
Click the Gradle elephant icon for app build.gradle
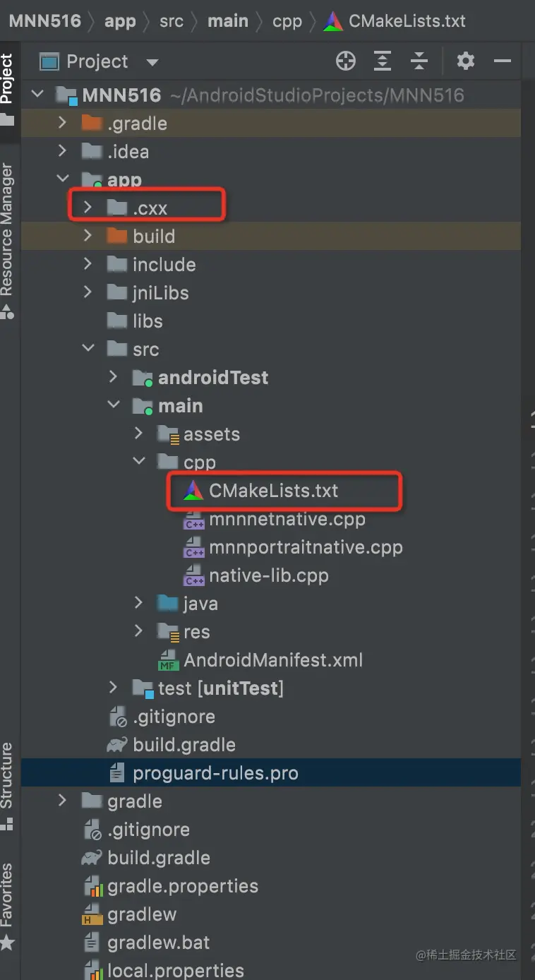116,745
